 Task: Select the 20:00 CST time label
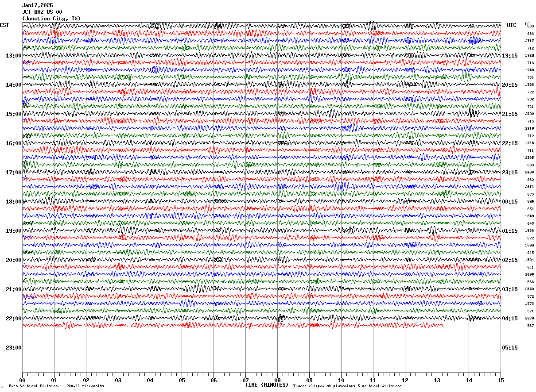14,260
